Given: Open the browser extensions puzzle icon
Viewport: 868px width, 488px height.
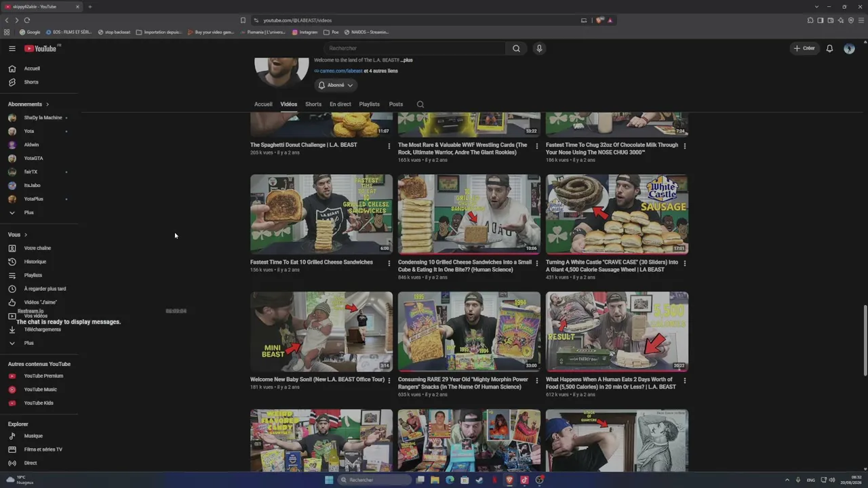Looking at the screenshot, I should coord(810,20).
